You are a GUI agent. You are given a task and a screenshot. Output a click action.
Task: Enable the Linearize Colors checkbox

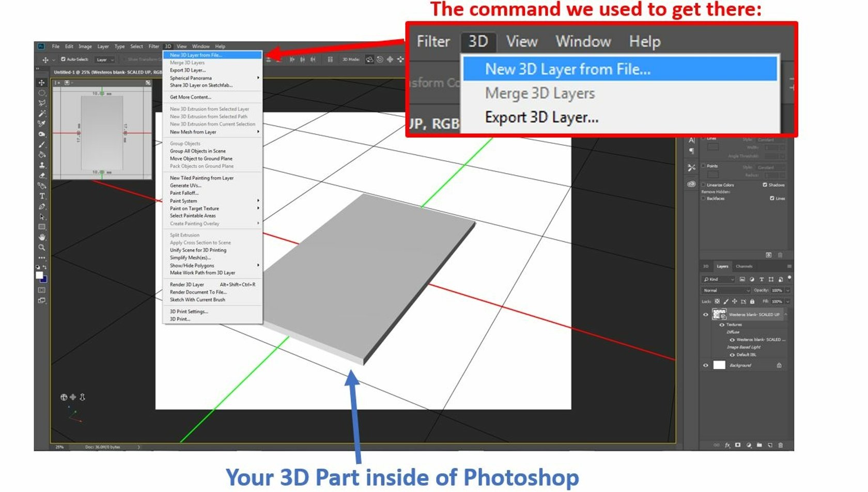click(x=703, y=185)
